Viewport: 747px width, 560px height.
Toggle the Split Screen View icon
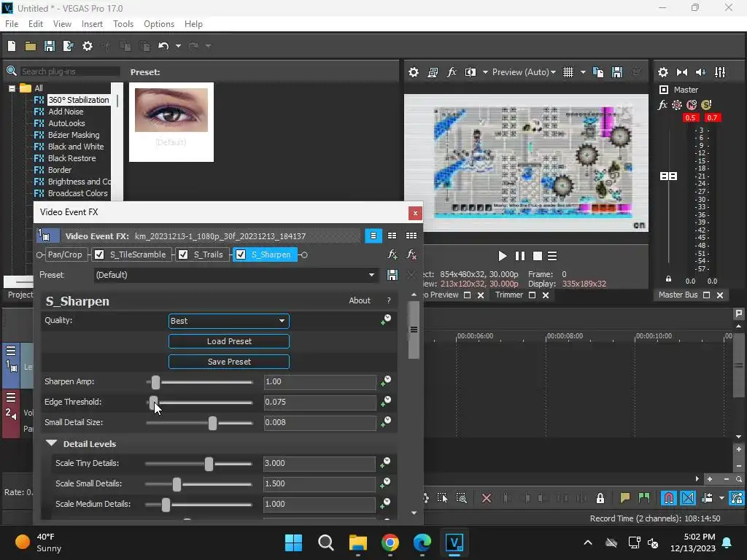[x=471, y=72]
